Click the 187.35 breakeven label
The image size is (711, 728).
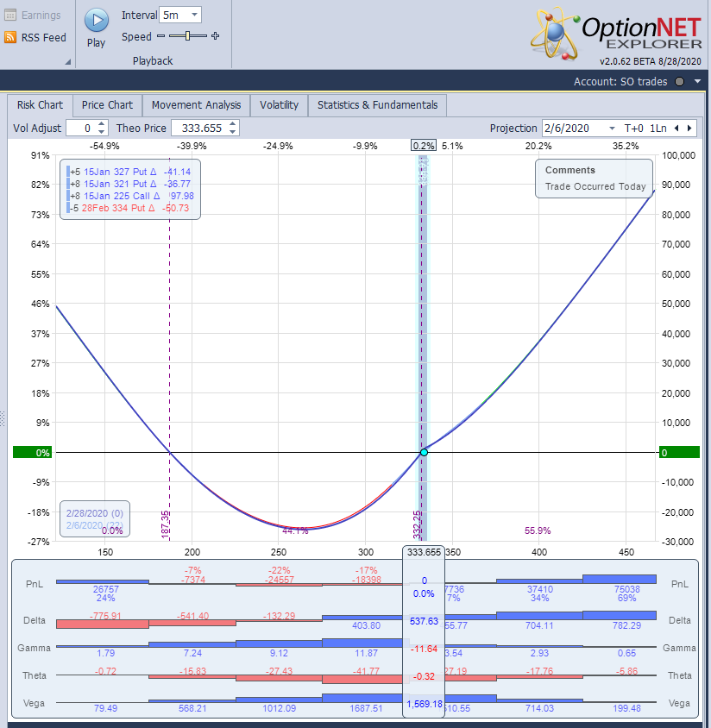click(166, 524)
